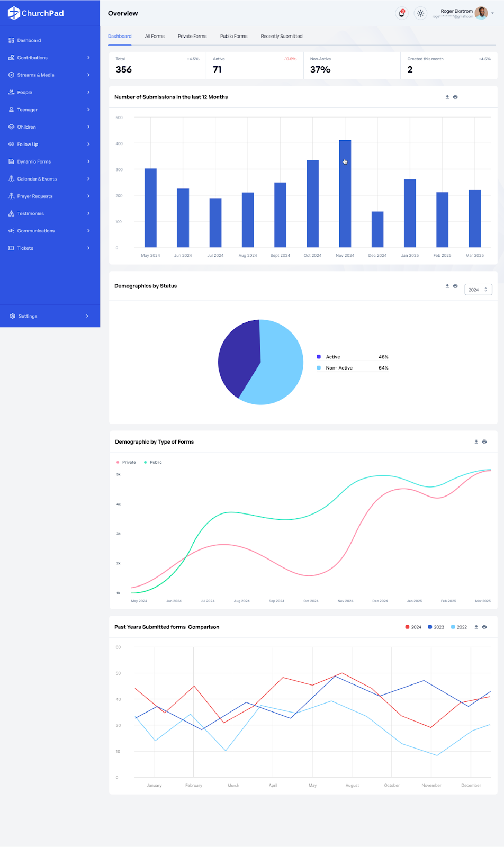Viewport: 504px width, 847px height.
Task: Go to Dashboard in the sidebar
Action: pos(29,40)
